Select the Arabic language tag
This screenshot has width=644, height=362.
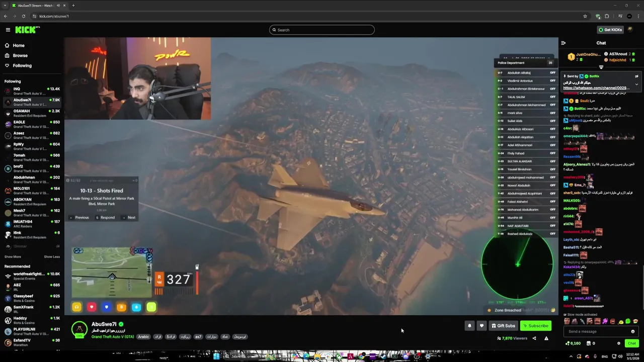point(143,337)
